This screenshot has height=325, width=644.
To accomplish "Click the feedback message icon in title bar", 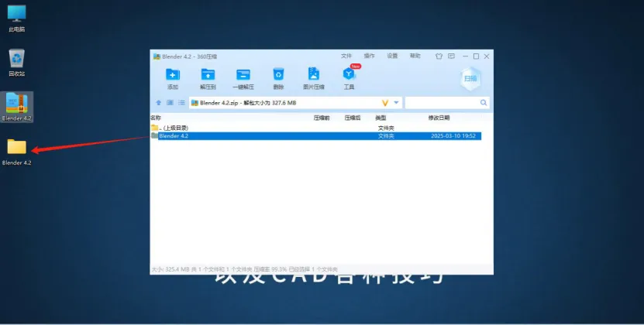I will (x=451, y=56).
